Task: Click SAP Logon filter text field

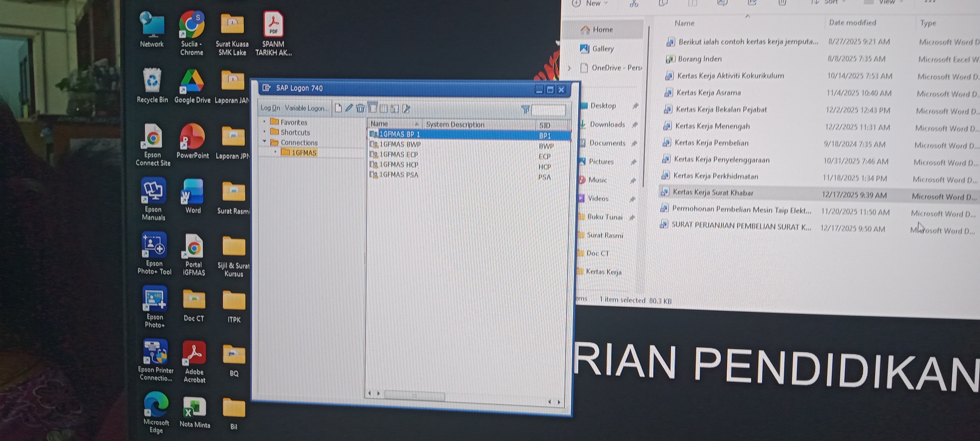Action: point(548,110)
